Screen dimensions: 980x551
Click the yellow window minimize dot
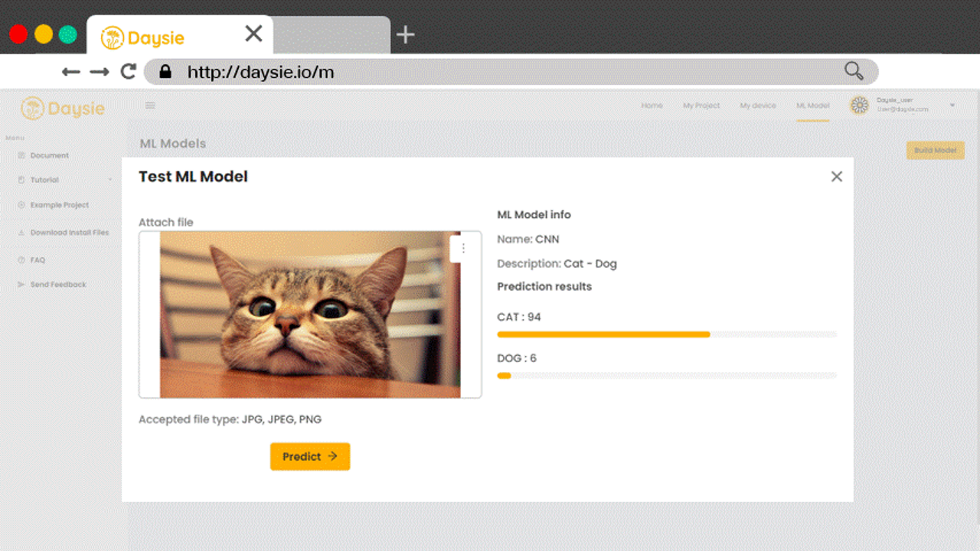(44, 34)
